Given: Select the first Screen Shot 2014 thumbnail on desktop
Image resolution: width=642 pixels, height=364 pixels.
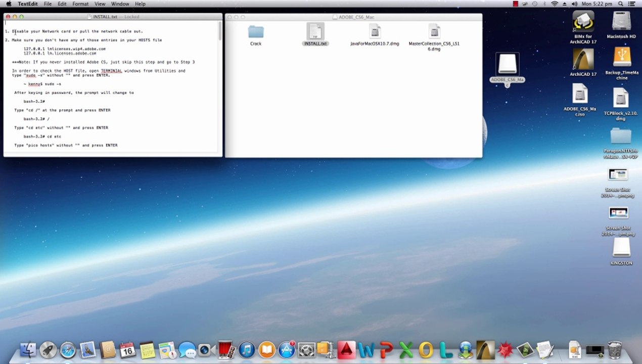Looking at the screenshot, I should click(x=618, y=175).
